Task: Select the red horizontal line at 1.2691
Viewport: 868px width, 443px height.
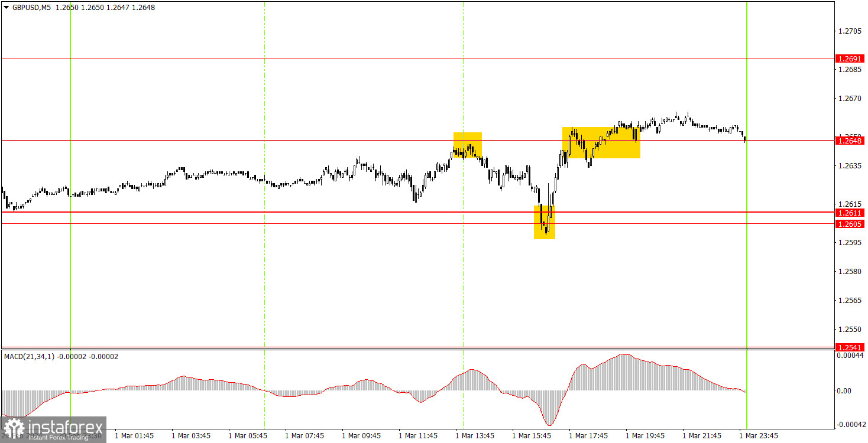Action: pyautogui.click(x=417, y=58)
